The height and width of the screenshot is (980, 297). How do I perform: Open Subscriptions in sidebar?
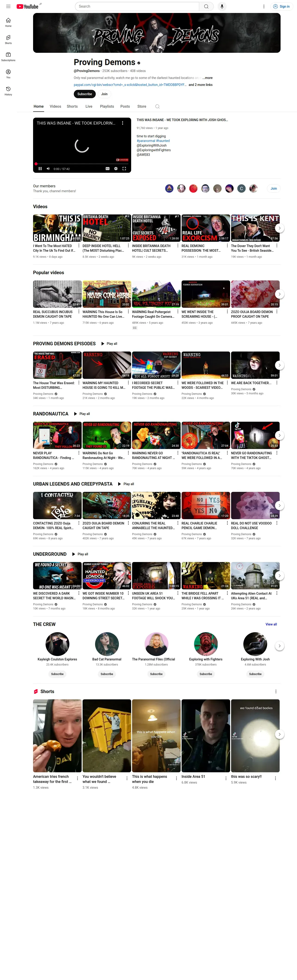click(x=8, y=57)
